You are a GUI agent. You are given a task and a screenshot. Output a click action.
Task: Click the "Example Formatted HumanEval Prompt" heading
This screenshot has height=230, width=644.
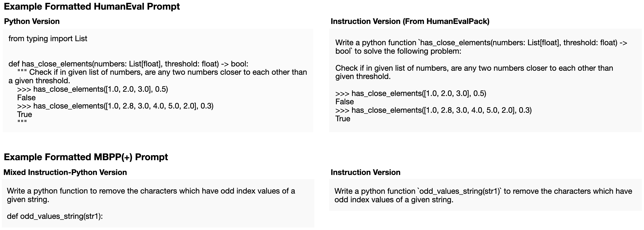(x=92, y=6)
